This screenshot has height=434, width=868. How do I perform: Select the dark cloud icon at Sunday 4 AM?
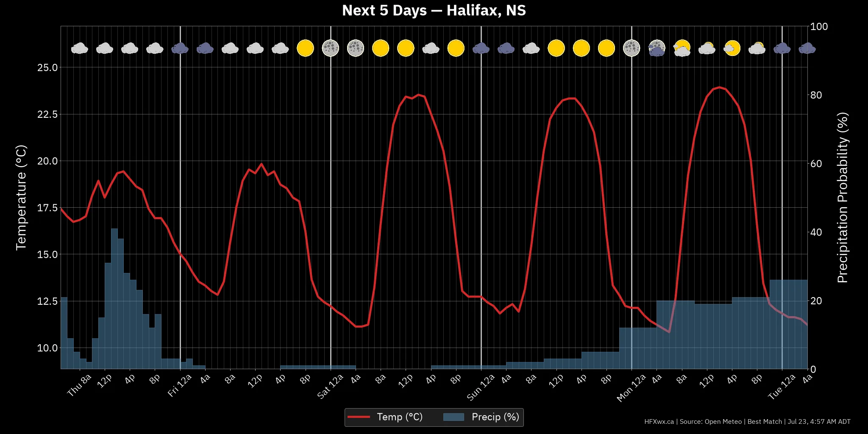(x=506, y=48)
